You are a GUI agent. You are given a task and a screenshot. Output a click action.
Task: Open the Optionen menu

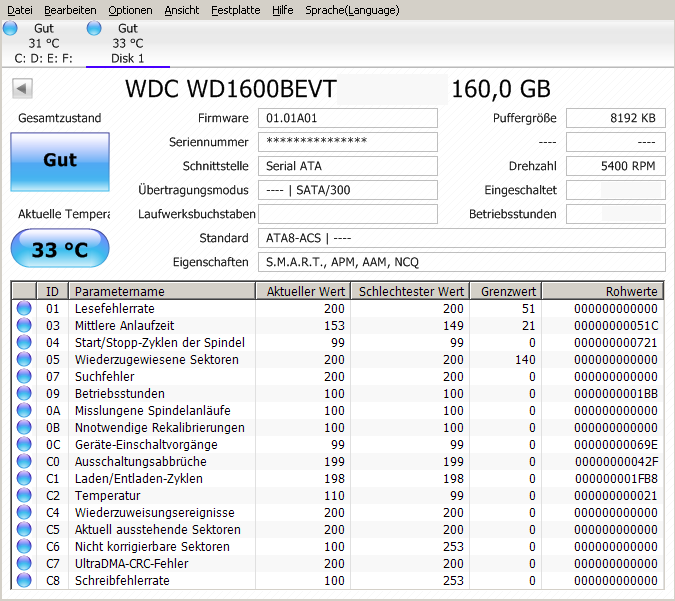coord(130,10)
